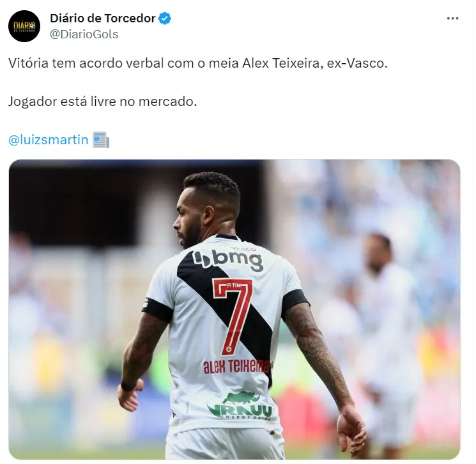
Task: Click the Diário de Torcedor display name
Action: pyautogui.click(x=103, y=19)
